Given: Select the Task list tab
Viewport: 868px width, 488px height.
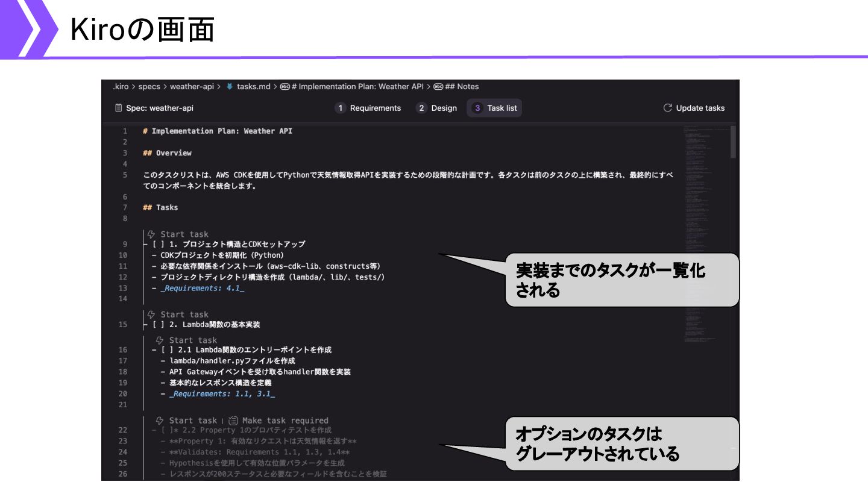Looking at the screenshot, I should pyautogui.click(x=495, y=108).
